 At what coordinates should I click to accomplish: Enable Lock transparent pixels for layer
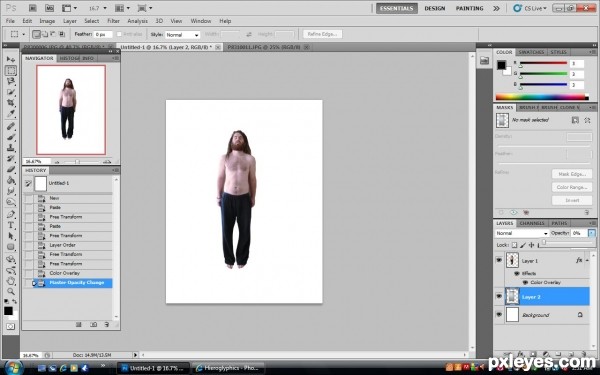514,245
